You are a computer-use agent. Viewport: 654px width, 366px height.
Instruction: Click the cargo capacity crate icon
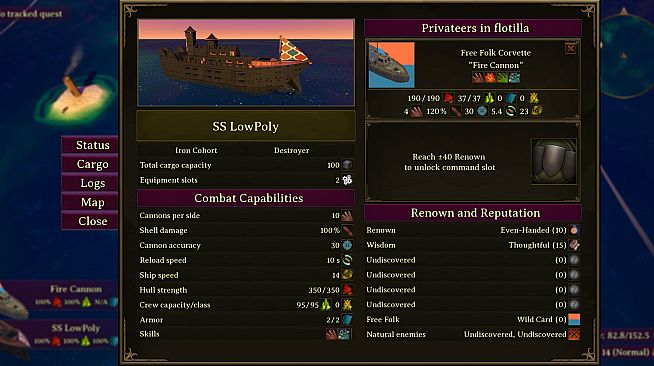[x=347, y=165]
